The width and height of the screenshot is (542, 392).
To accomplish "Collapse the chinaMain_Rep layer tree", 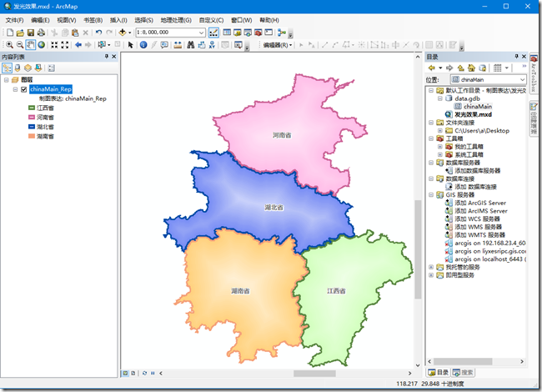I will click(x=15, y=89).
